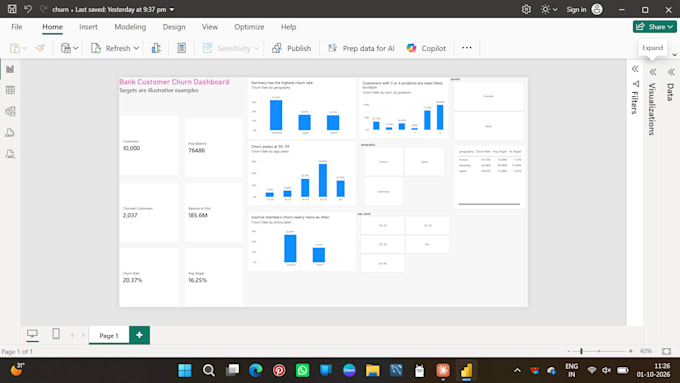The height and width of the screenshot is (383, 680).
Task: Open the Sensitivity dropdown
Action: tap(231, 48)
